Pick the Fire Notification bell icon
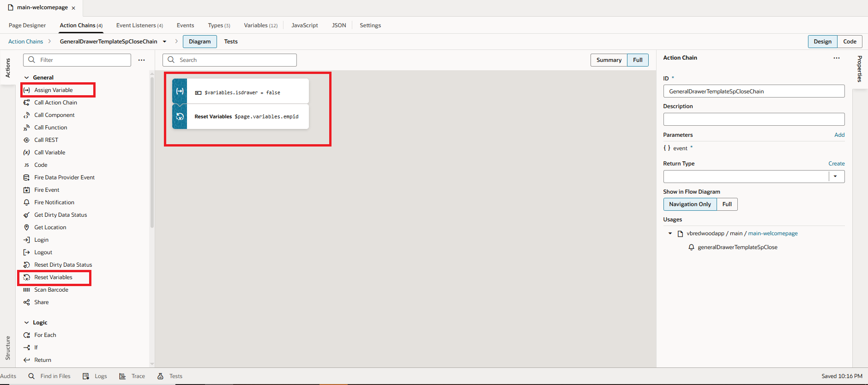Image resolution: width=868 pixels, height=385 pixels. pos(27,202)
